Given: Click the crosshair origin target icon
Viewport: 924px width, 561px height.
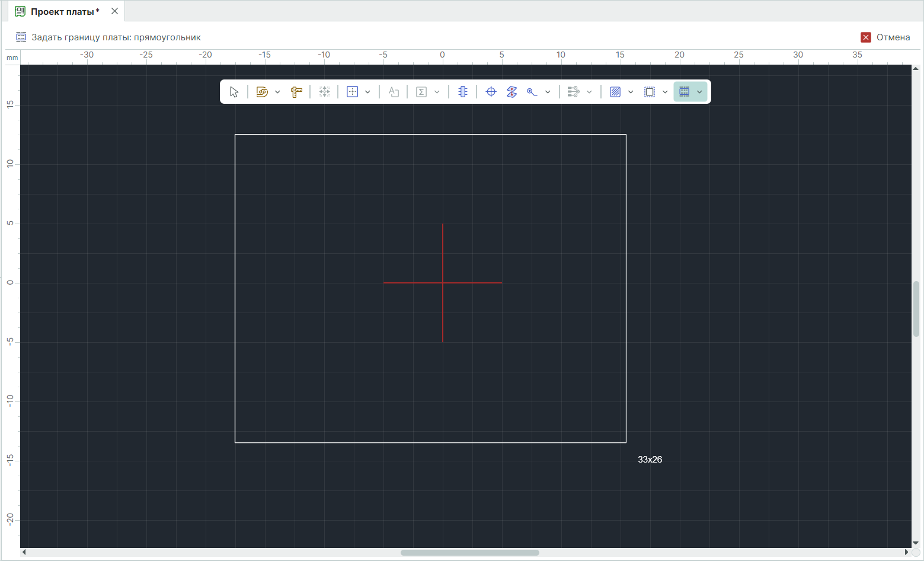Looking at the screenshot, I should pos(491,92).
